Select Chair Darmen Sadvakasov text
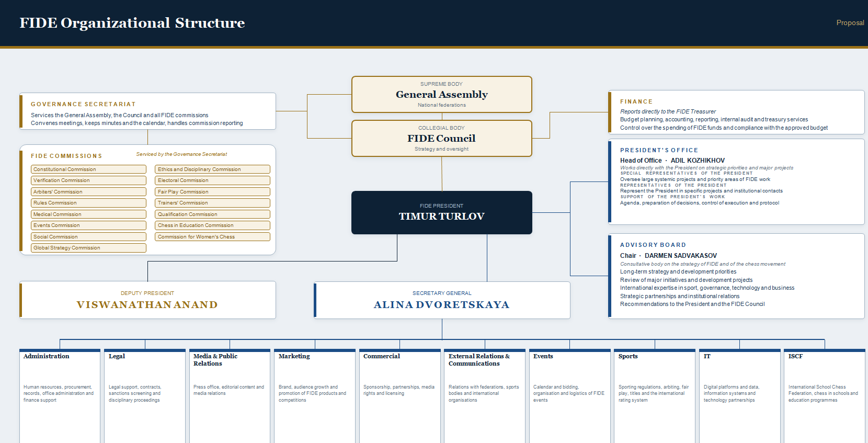The image size is (868, 443). (x=669, y=256)
